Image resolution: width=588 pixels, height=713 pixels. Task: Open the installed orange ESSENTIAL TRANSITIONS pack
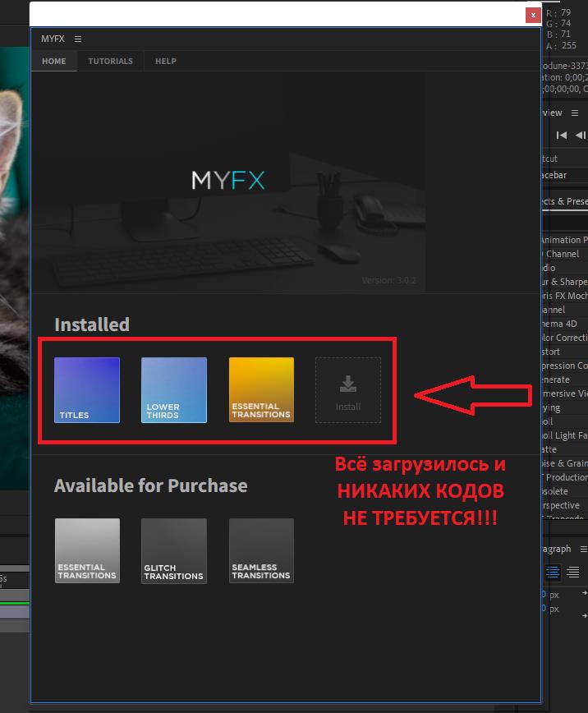coord(261,390)
